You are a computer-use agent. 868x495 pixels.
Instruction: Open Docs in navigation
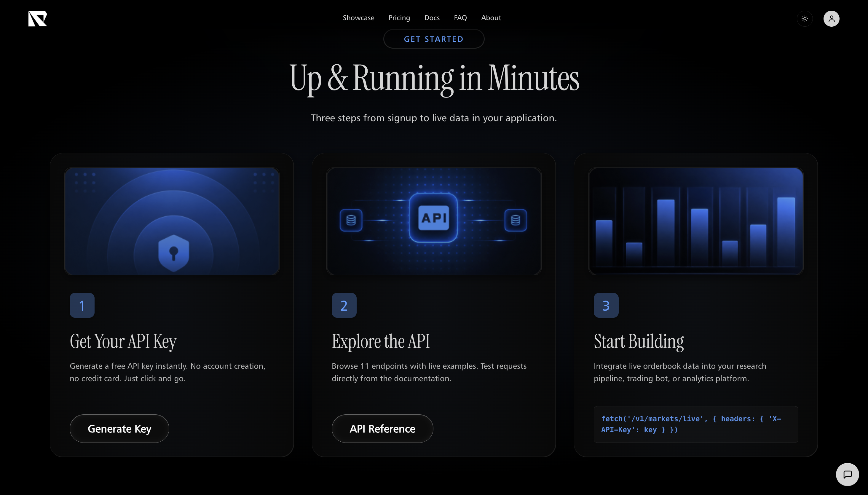click(432, 18)
